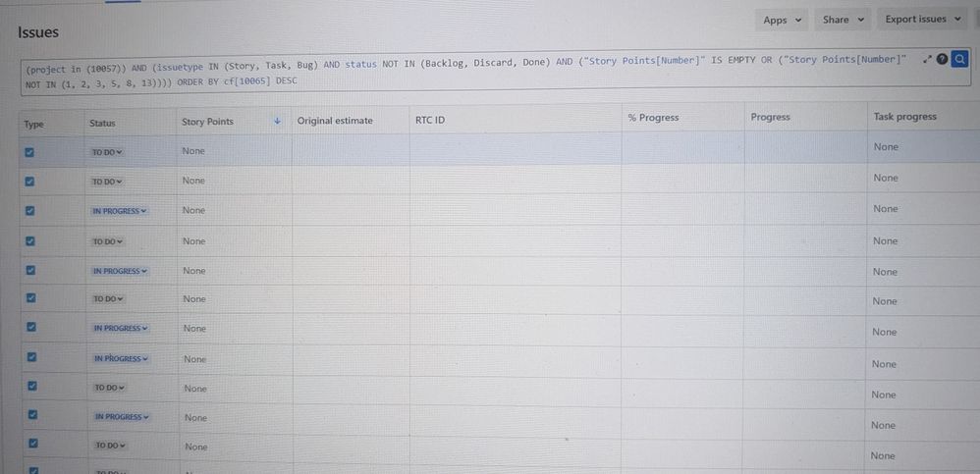The width and height of the screenshot is (980, 474).
Task: Open TO DO status dropdown in fourth row
Action: [x=107, y=241]
